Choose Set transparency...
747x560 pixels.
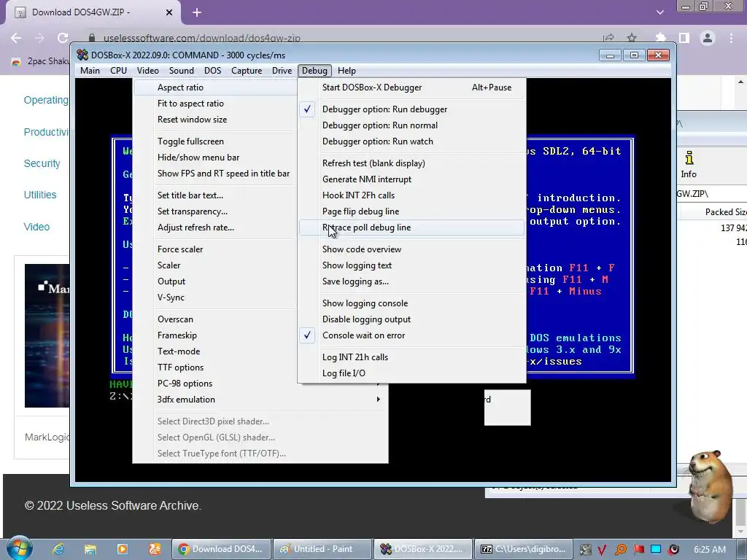pyautogui.click(x=216, y=211)
